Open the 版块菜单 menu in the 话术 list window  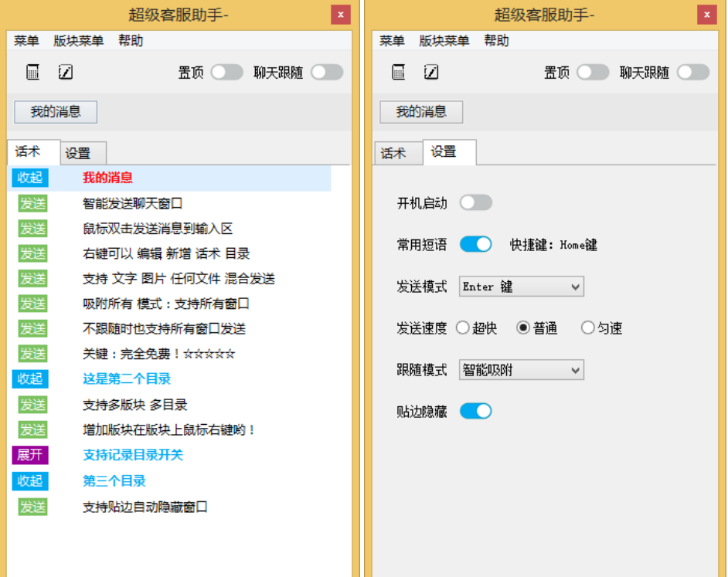point(78,41)
